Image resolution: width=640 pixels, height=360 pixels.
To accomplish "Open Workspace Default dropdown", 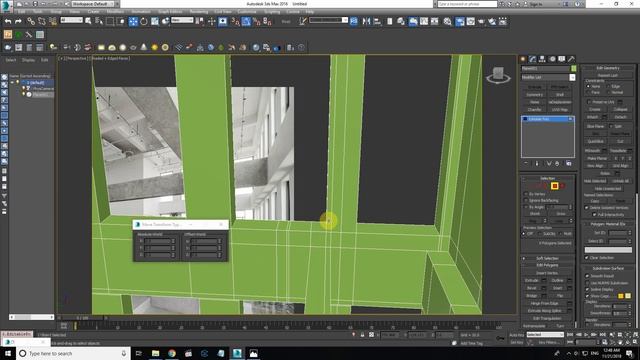I will click(93, 4).
